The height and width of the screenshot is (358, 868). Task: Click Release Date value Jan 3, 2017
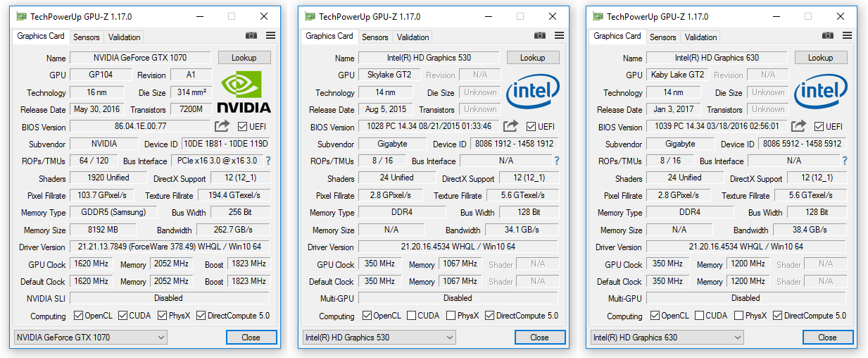coord(674,109)
